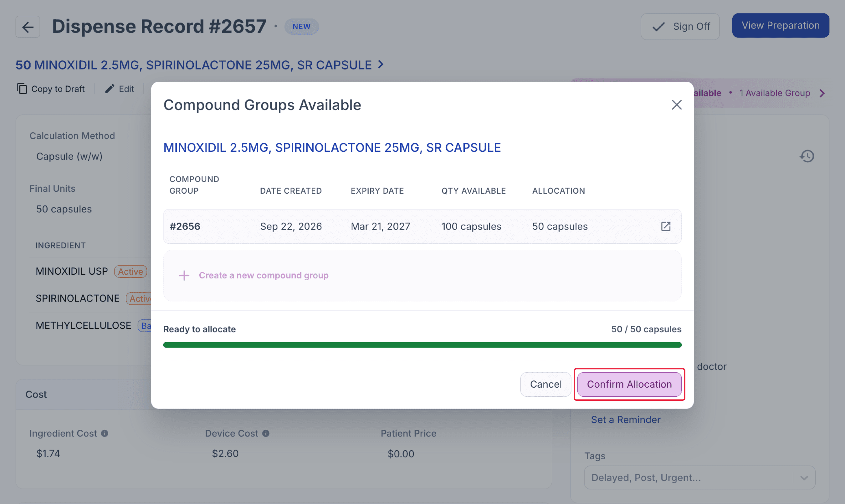
Task: Click the green allocation progress bar
Action: (422, 345)
